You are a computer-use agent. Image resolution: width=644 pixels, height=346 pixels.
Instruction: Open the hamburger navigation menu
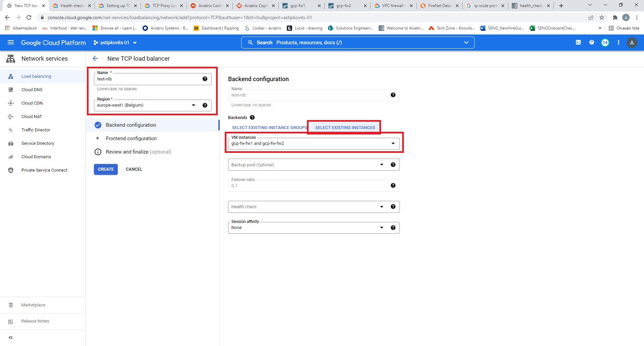(11, 43)
